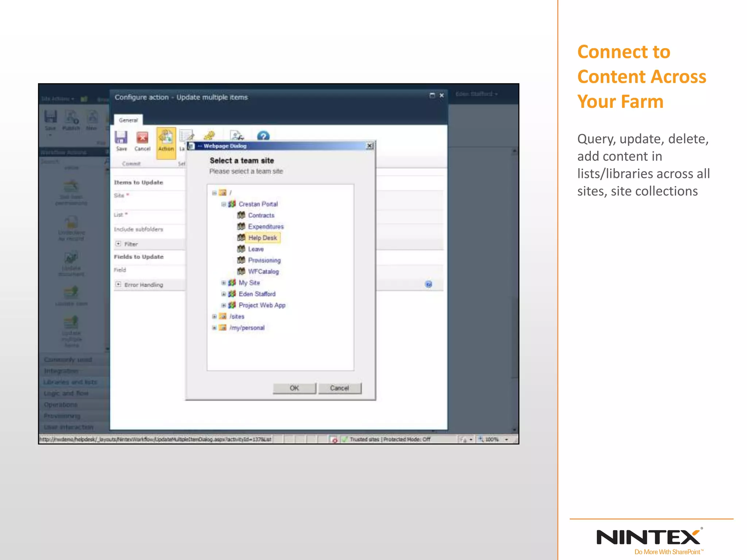Maximize the Configure action dialog
747x560 pixels.
point(432,96)
